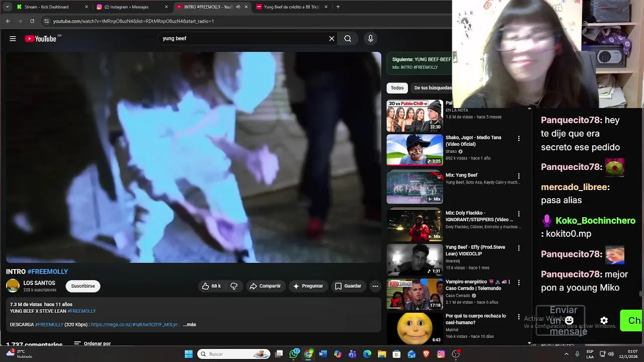Focus the youtube.com address bar
The image size is (644, 362).
coord(247,21)
